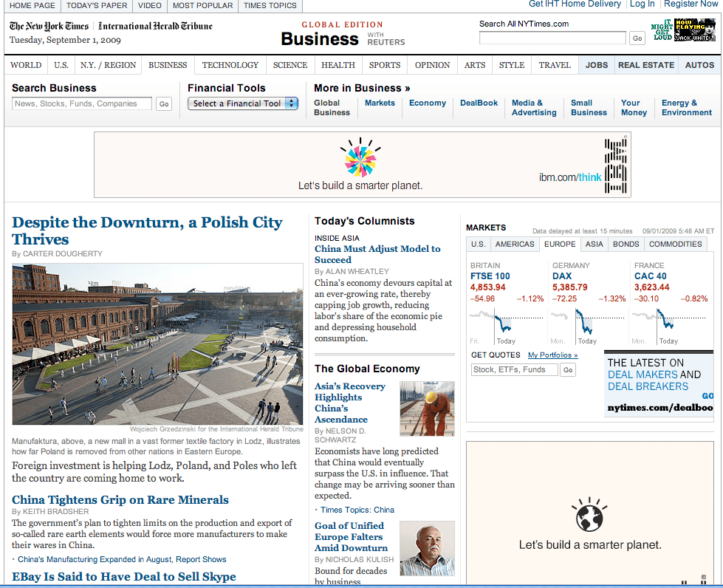The width and height of the screenshot is (723, 588).
Task: Open the Jack White ad thumbnail
Action: tap(695, 30)
